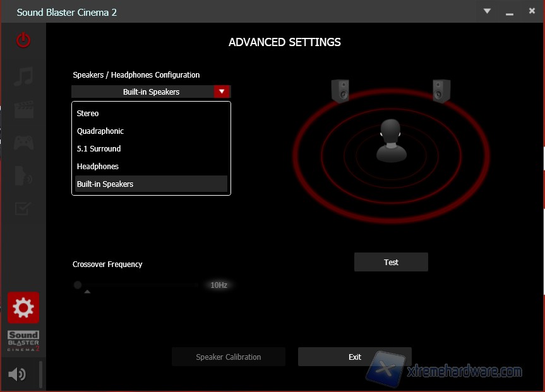Screen dimensions: 545x392
Task: Choose Stereo from the configuration list
Action: click(88, 114)
